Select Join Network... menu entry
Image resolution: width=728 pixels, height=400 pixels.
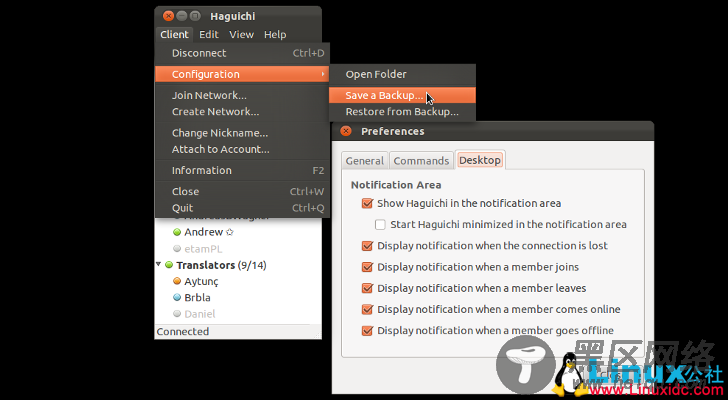point(242,95)
